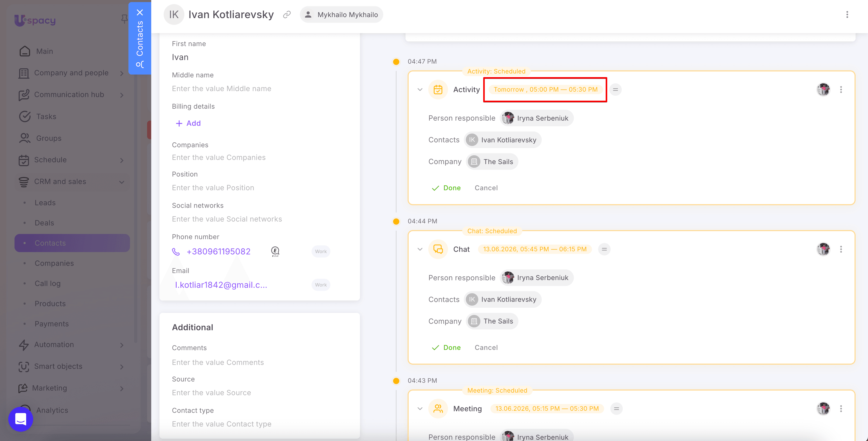
Task: Cancel the Chat
Action: click(486, 347)
